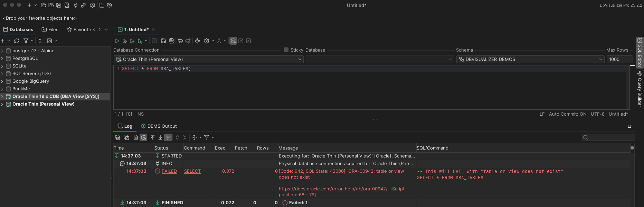The image size is (644, 207).
Task: Open the SQL history clock icon
Action: 110,5
